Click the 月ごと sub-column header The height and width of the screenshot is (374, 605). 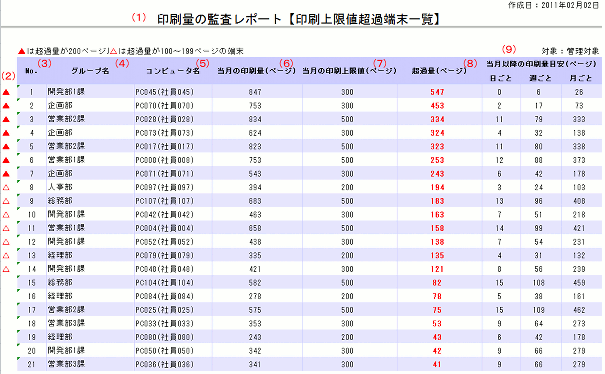581,78
